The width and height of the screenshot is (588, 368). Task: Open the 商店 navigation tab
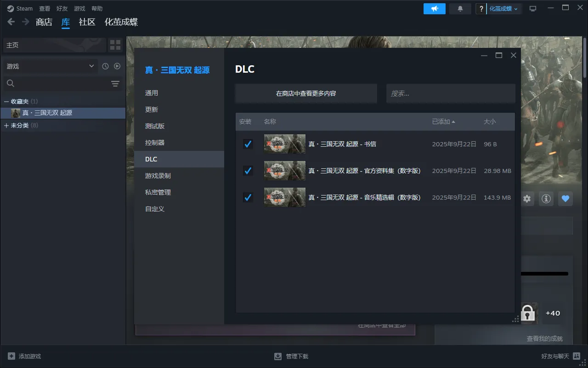44,22
